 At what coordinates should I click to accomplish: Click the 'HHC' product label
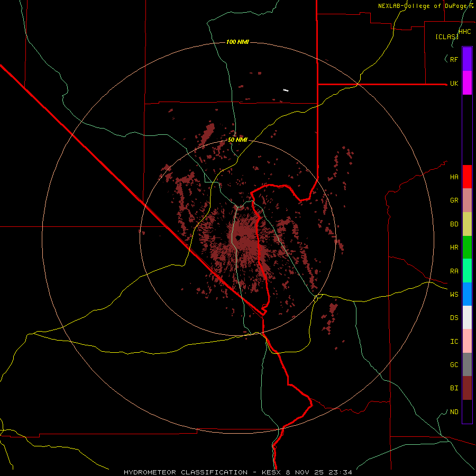coord(464,32)
